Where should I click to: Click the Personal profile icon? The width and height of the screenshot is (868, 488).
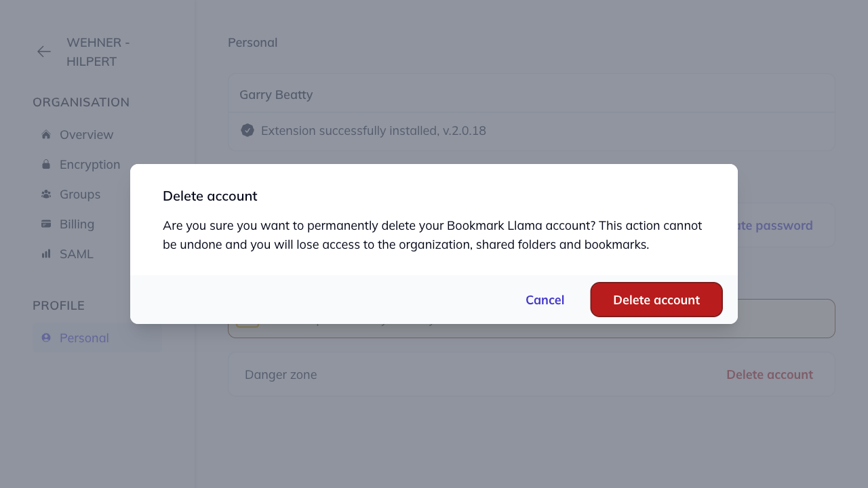(45, 338)
